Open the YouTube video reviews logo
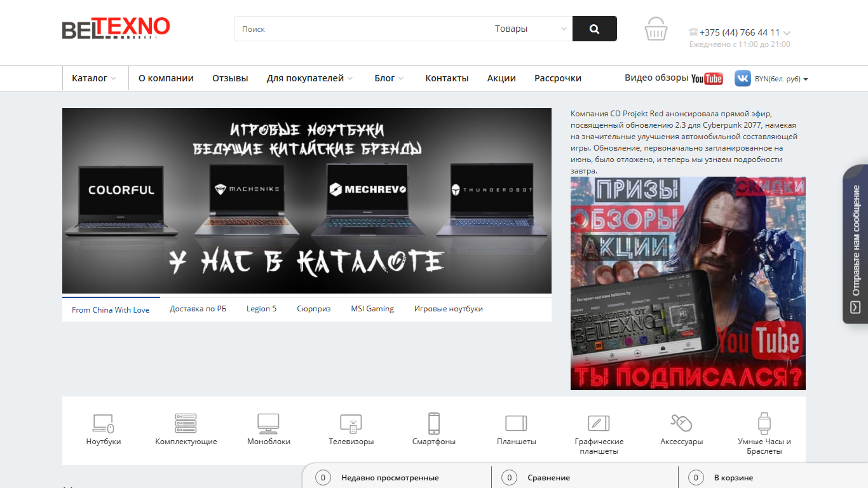 [x=707, y=78]
